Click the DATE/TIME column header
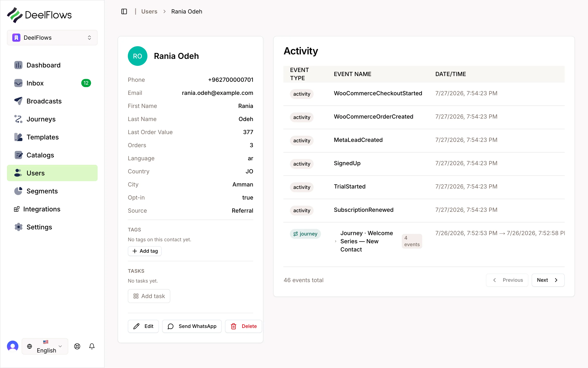This screenshot has height=368, width=588. point(450,74)
